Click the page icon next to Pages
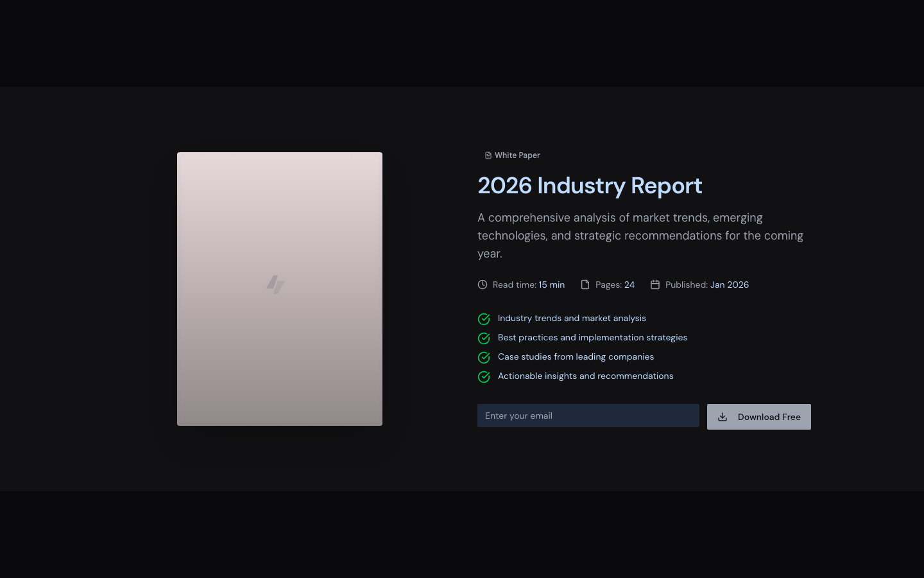The image size is (924, 578). tap(585, 285)
